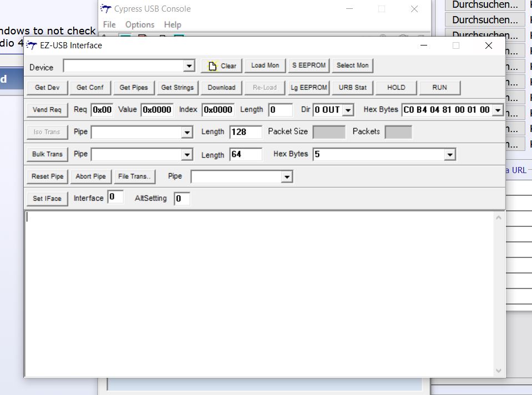
Task: Expand the Bulk Trans Hex Bytes dropdown
Action: pos(449,155)
